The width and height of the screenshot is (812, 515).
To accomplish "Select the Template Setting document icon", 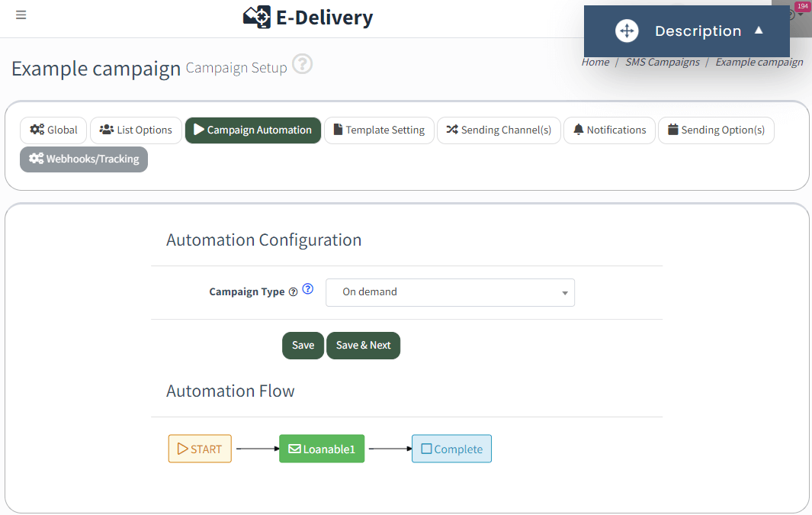I will click(338, 130).
